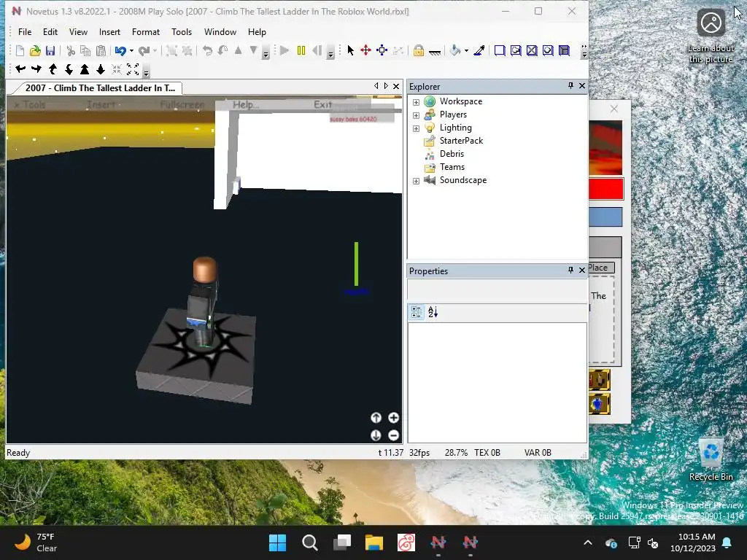Click the New file icon

pyautogui.click(x=20, y=50)
